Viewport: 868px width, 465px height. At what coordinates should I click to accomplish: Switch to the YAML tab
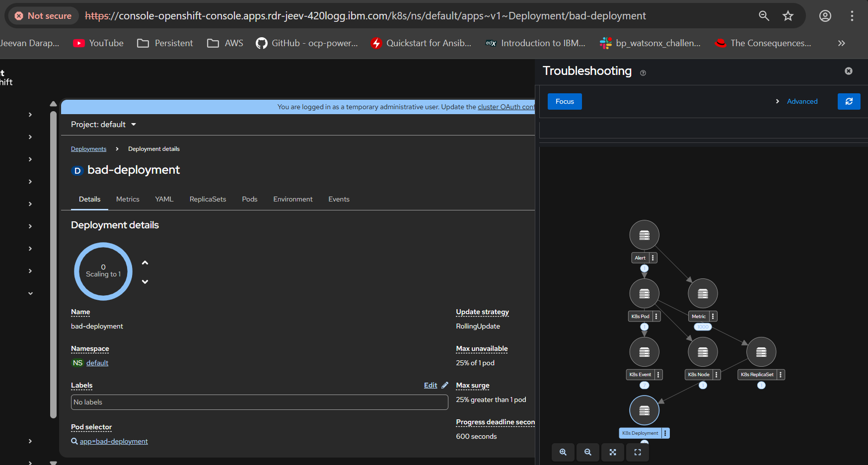point(164,199)
